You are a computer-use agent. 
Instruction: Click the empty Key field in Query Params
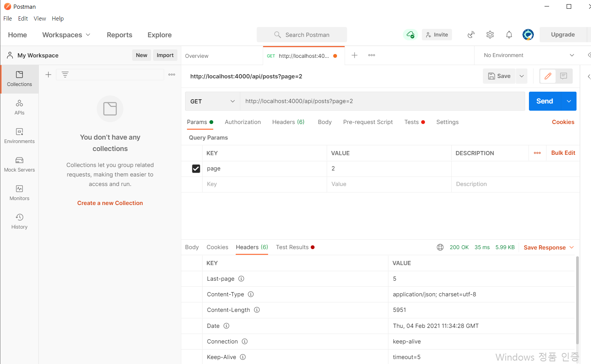tap(265, 184)
